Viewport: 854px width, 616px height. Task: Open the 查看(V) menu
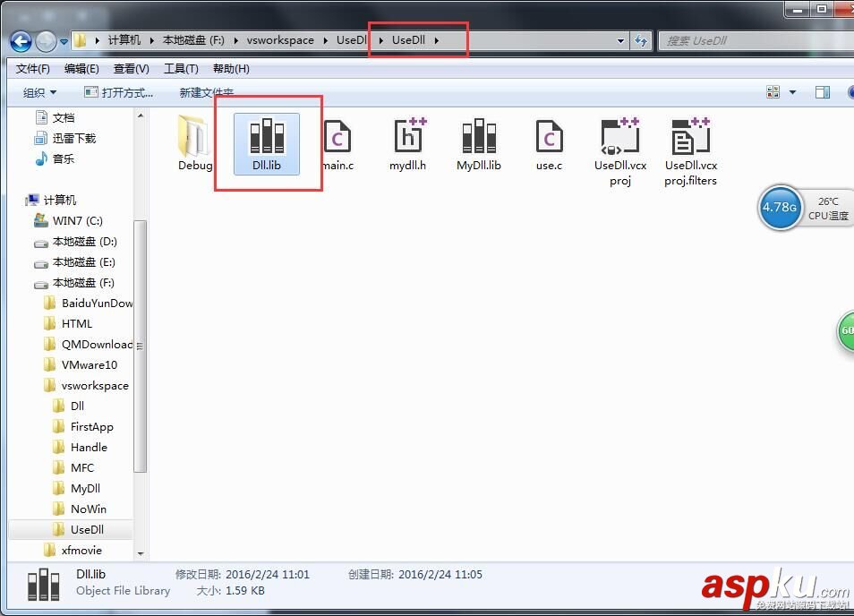131,68
